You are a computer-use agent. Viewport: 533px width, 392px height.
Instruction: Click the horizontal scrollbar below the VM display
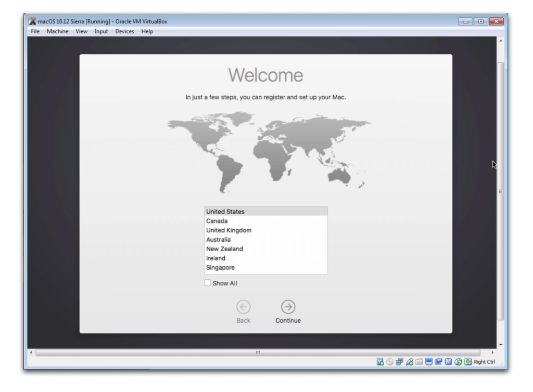[x=258, y=352]
